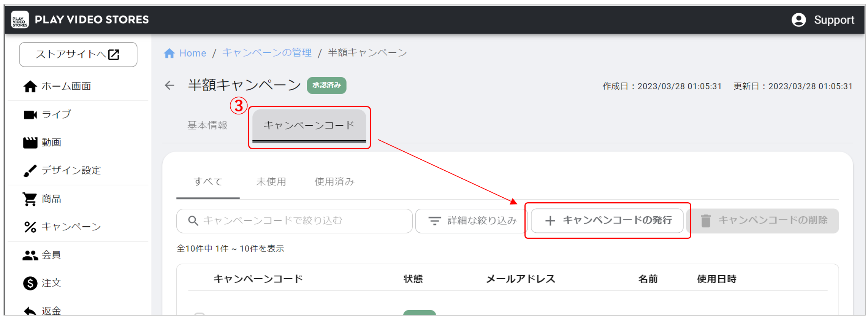Click キャンペンコードの発行 button
The image size is (868, 319).
(607, 221)
